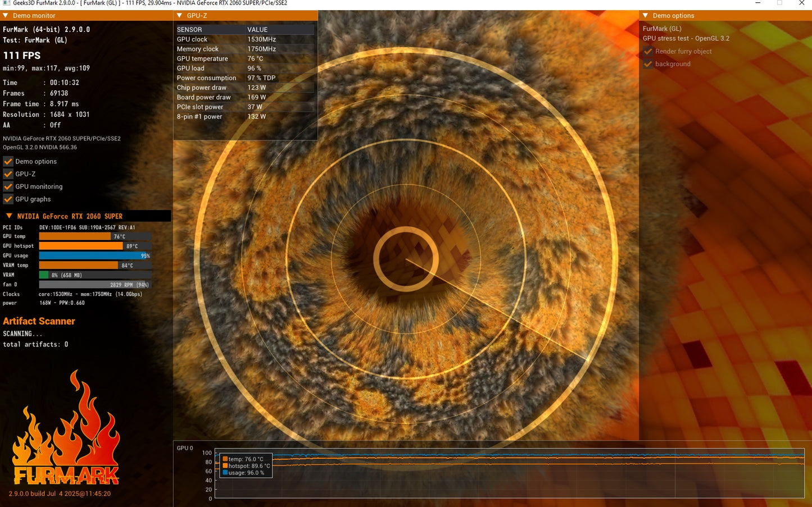The image size is (812, 507).
Task: Click the orange temp legend swatch
Action: pyautogui.click(x=225, y=459)
